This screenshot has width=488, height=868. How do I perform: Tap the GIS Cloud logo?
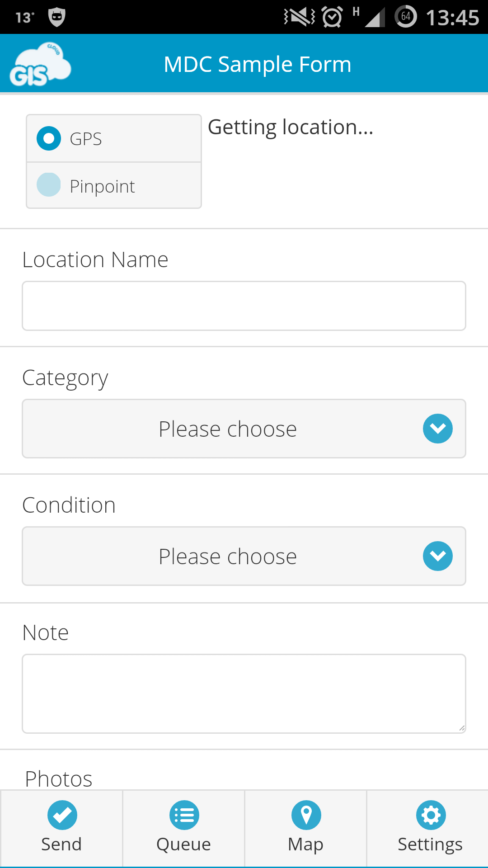(x=40, y=64)
